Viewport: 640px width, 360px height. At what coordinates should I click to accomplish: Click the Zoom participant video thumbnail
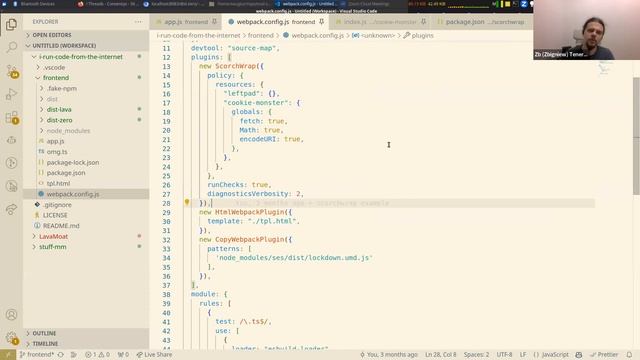click(587, 30)
